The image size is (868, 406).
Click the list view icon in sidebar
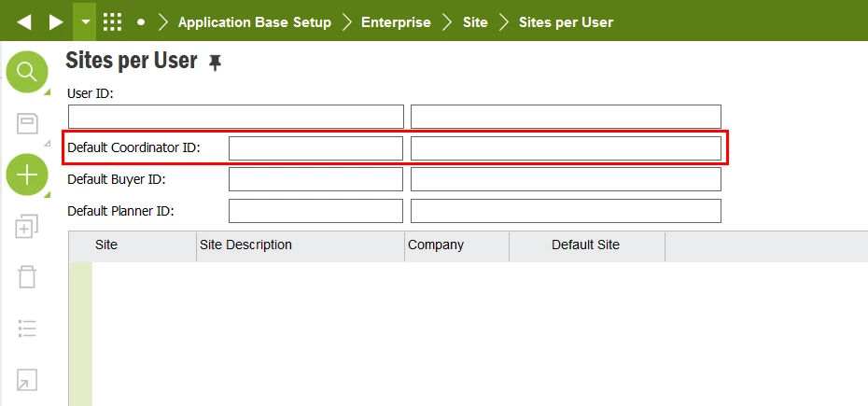point(27,329)
